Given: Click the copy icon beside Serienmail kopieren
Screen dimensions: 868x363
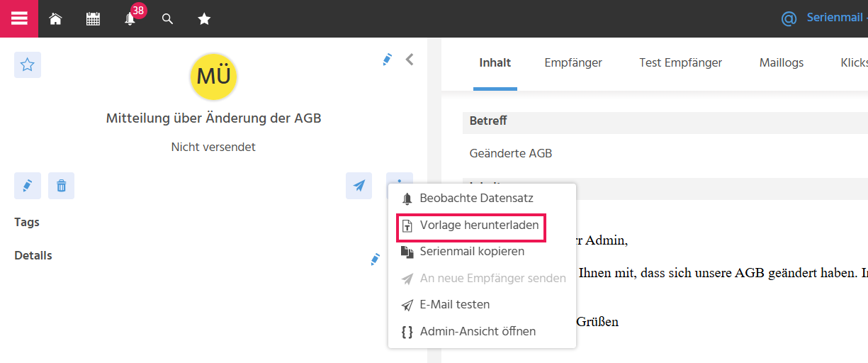Looking at the screenshot, I should tap(407, 252).
